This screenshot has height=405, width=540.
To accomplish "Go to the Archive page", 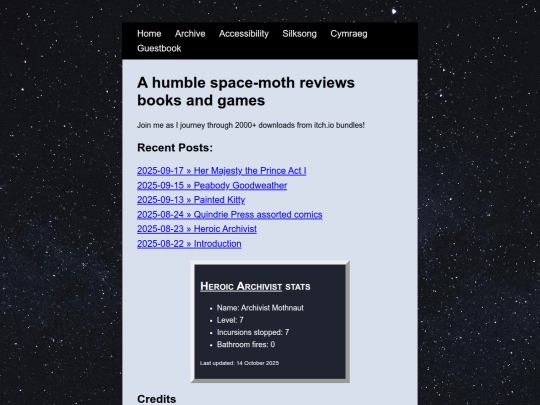I will coord(190,34).
